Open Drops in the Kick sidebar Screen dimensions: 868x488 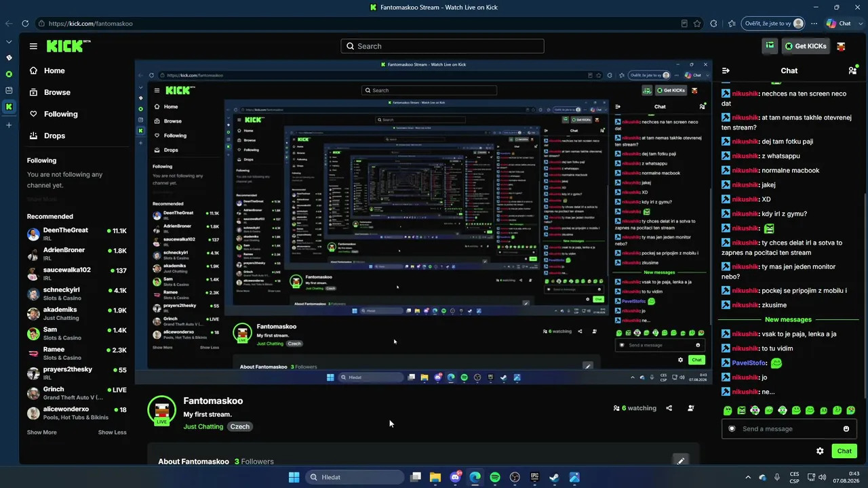pos(54,136)
